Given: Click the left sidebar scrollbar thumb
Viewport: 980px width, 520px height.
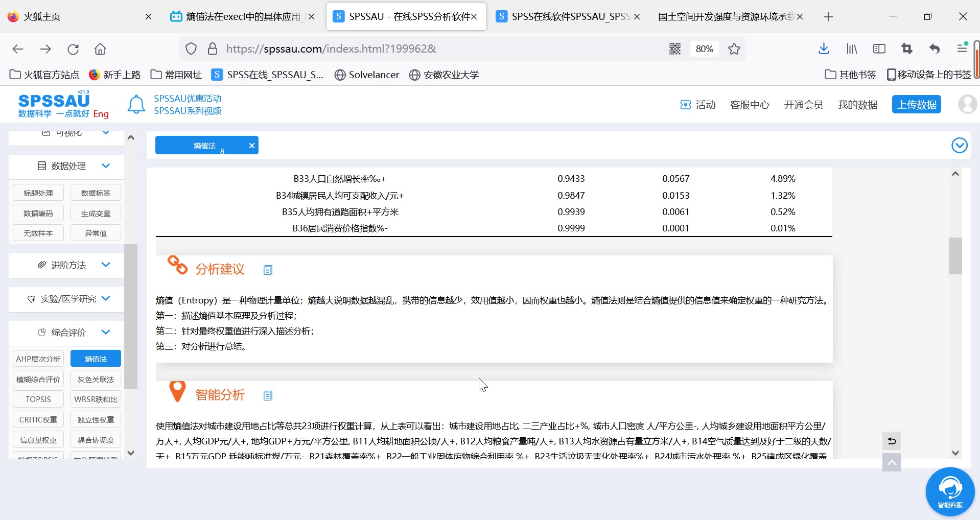Looking at the screenshot, I should [131, 317].
